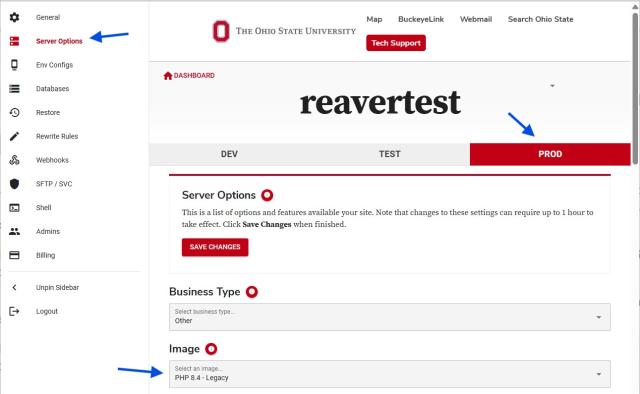Click the help circle beside Server Options heading
The image size is (640, 394).
(267, 195)
